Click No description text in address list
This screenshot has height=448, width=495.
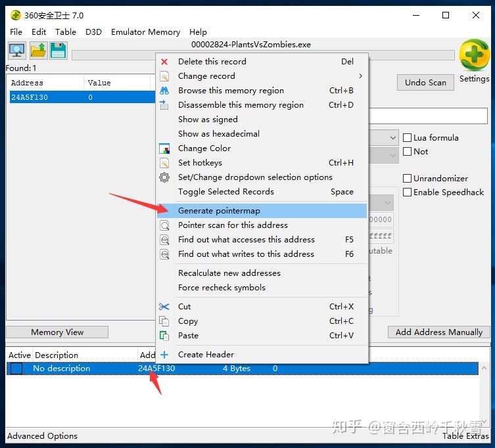pos(62,369)
